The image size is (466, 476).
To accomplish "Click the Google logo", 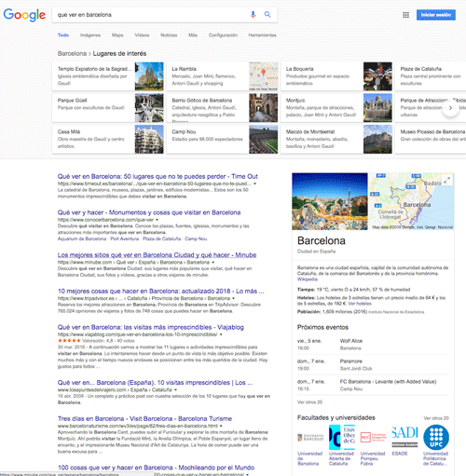I will (24, 15).
